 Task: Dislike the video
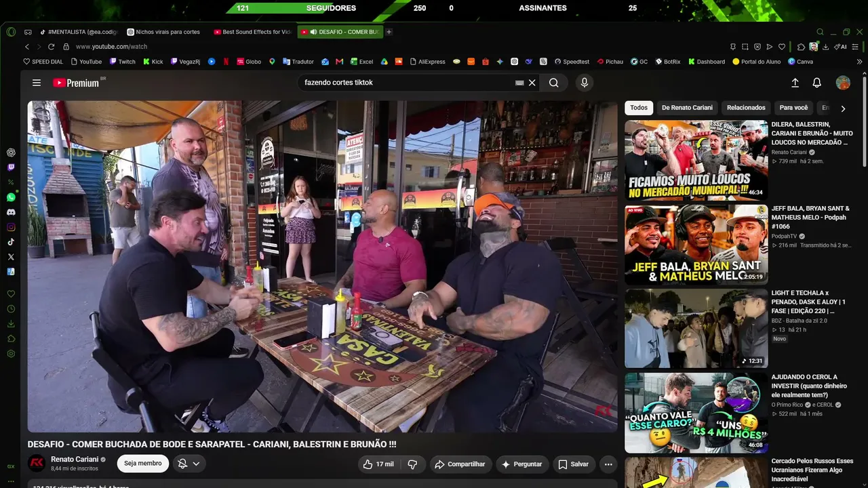[x=412, y=464]
